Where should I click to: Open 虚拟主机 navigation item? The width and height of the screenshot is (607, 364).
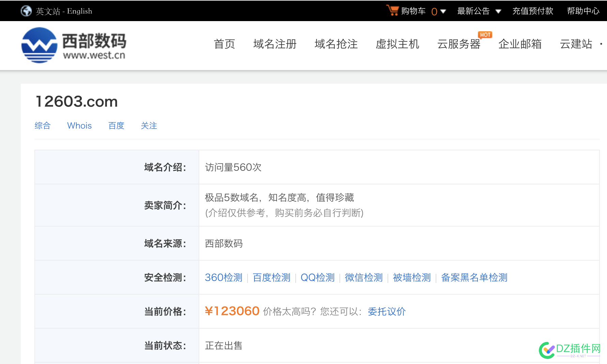pos(398,44)
